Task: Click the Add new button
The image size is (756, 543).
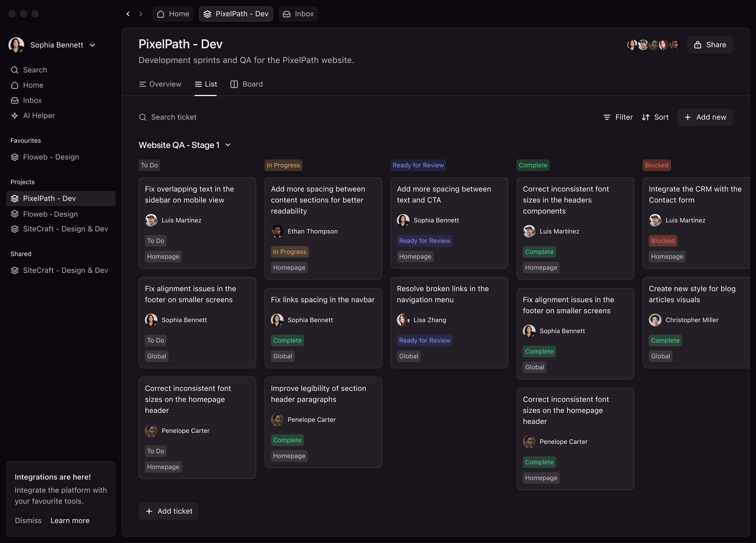Action: pos(705,117)
